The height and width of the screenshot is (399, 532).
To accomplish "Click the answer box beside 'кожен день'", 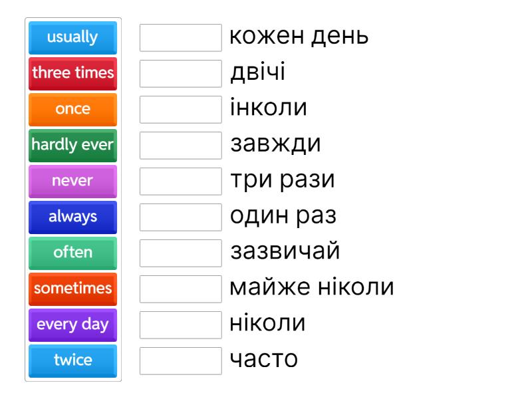I will pyautogui.click(x=180, y=38).
